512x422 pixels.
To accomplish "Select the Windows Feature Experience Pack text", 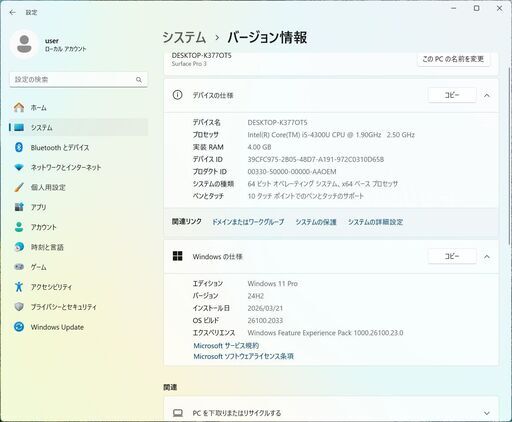I will click(x=325, y=333).
